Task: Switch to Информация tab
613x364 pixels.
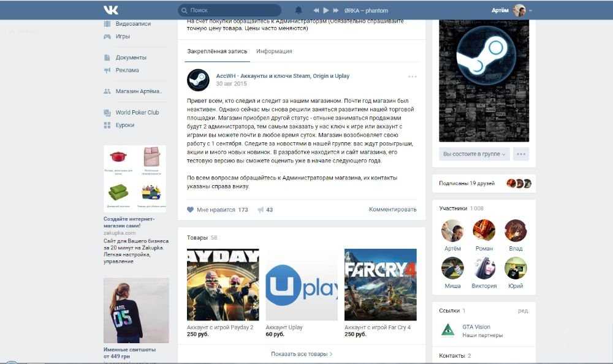Action: (x=274, y=51)
